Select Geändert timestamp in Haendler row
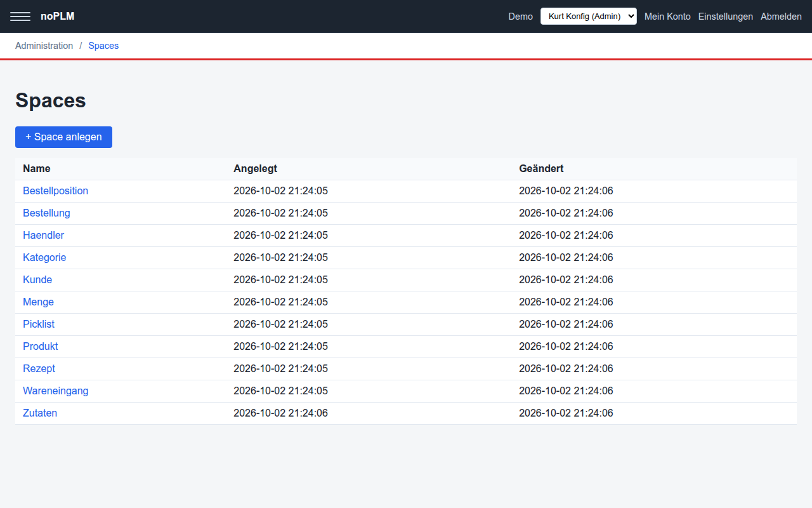The height and width of the screenshot is (508, 812). tap(566, 236)
